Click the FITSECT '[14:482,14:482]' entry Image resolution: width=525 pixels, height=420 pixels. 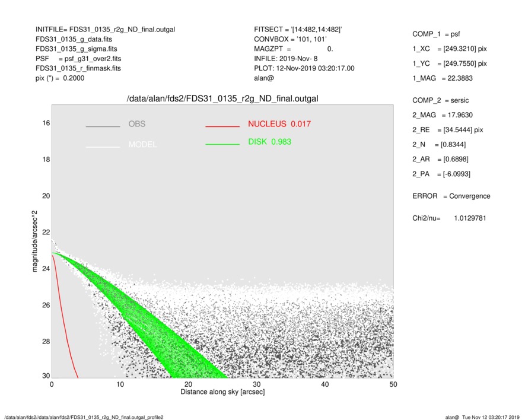(298, 30)
